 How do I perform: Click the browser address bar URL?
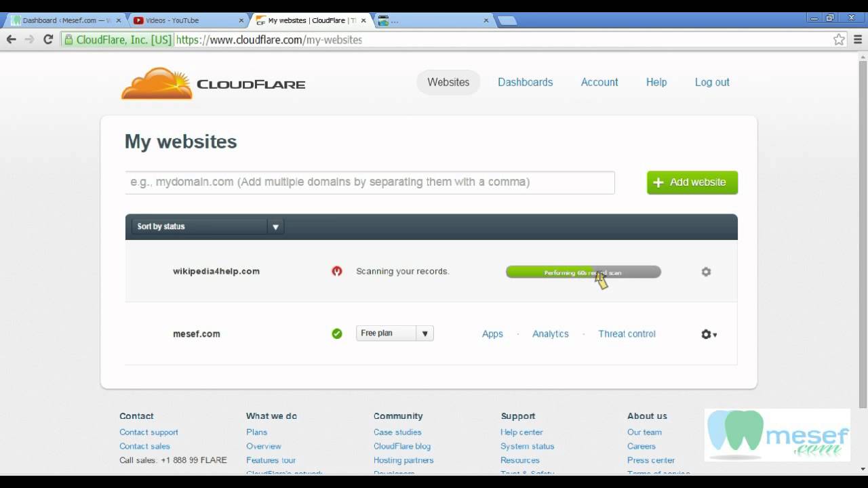tap(269, 39)
